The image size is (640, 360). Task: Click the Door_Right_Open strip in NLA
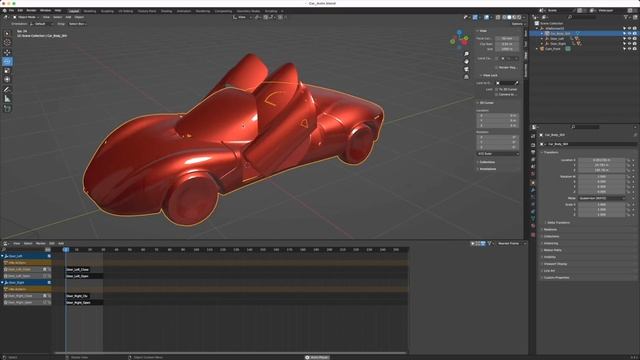click(x=84, y=302)
